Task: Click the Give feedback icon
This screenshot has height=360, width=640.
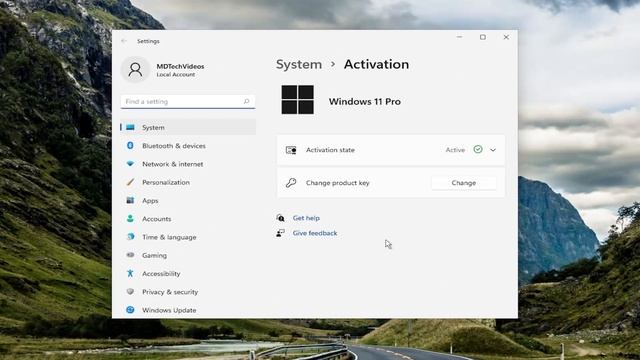Action: tap(280, 233)
